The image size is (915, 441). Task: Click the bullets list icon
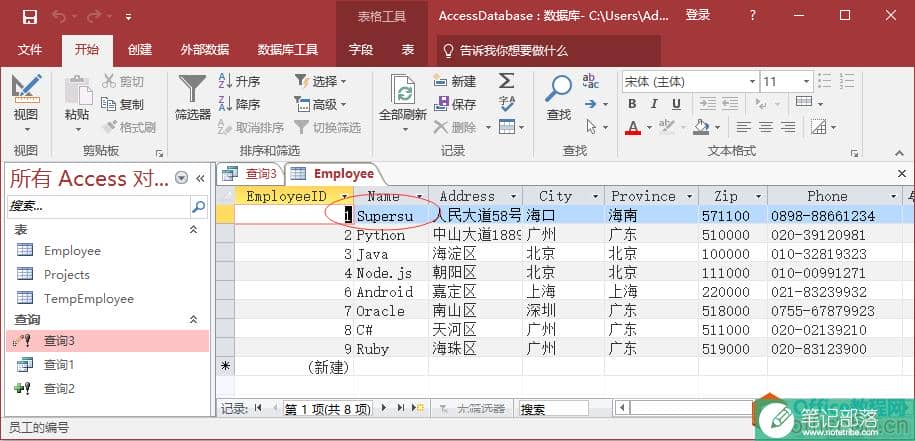click(825, 81)
